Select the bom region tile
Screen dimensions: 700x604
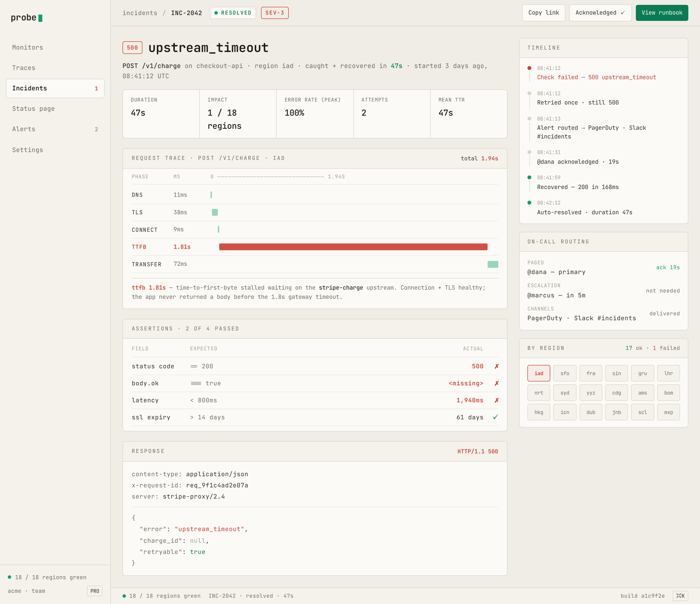click(668, 393)
